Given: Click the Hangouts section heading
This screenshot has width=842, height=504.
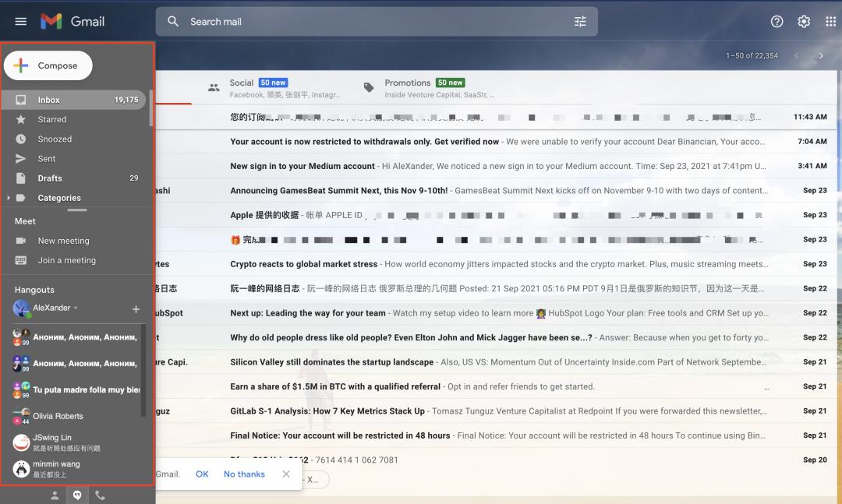Looking at the screenshot, I should click(x=34, y=290).
